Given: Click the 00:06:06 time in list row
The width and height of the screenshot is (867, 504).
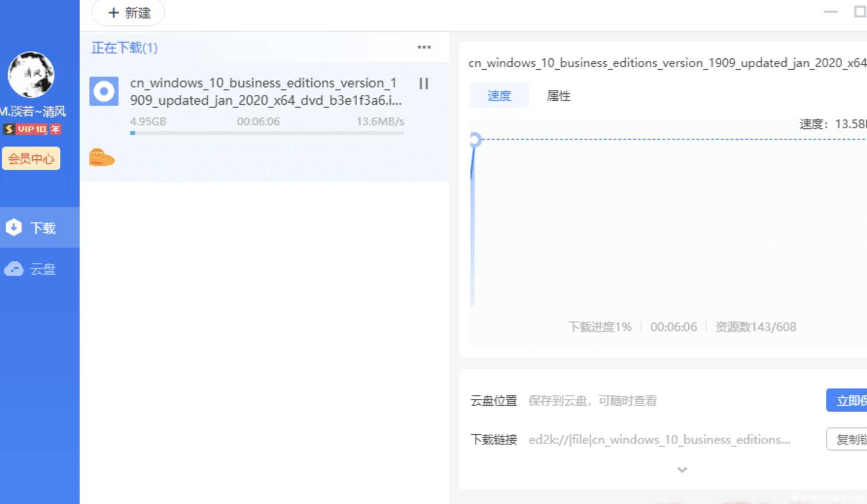Looking at the screenshot, I should 258,121.
